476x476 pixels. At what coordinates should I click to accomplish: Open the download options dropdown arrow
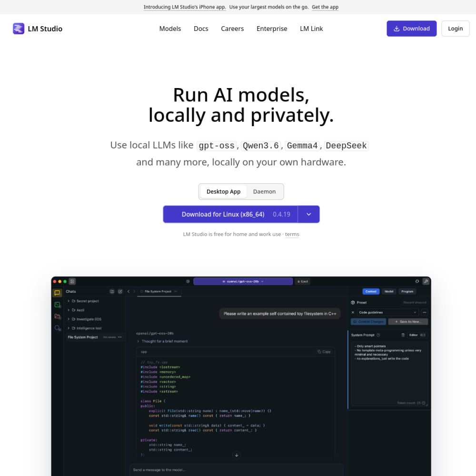[x=309, y=214]
